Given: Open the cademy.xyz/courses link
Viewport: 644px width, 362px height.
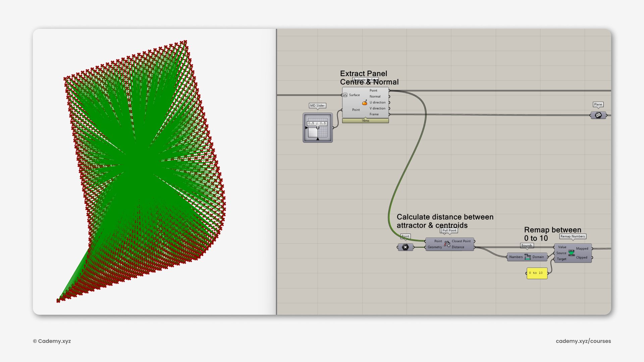Looking at the screenshot, I should 583,341.
